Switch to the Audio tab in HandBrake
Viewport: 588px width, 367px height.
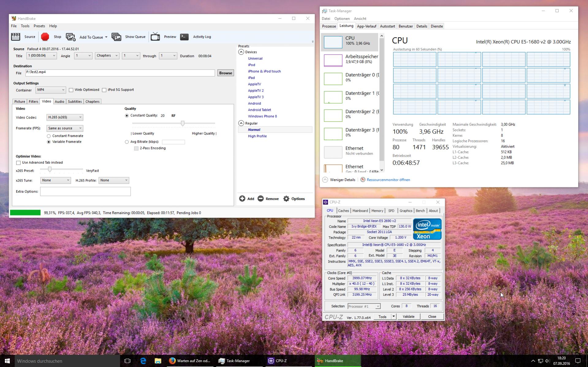pos(59,102)
